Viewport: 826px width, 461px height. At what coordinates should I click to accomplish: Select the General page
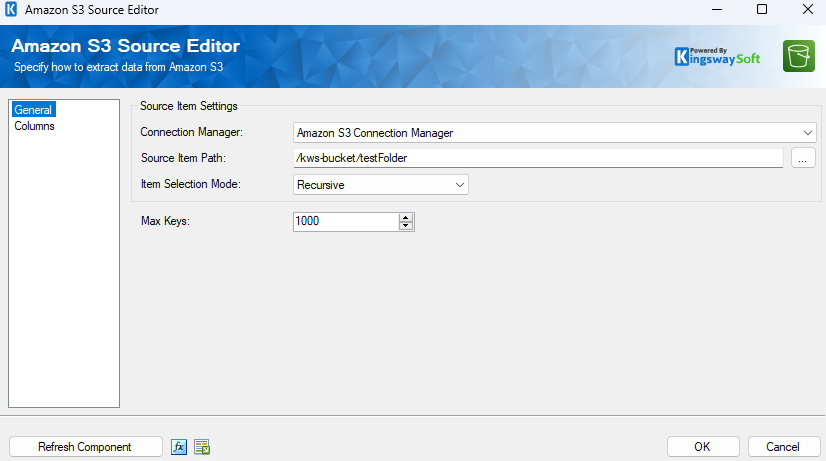click(x=33, y=110)
